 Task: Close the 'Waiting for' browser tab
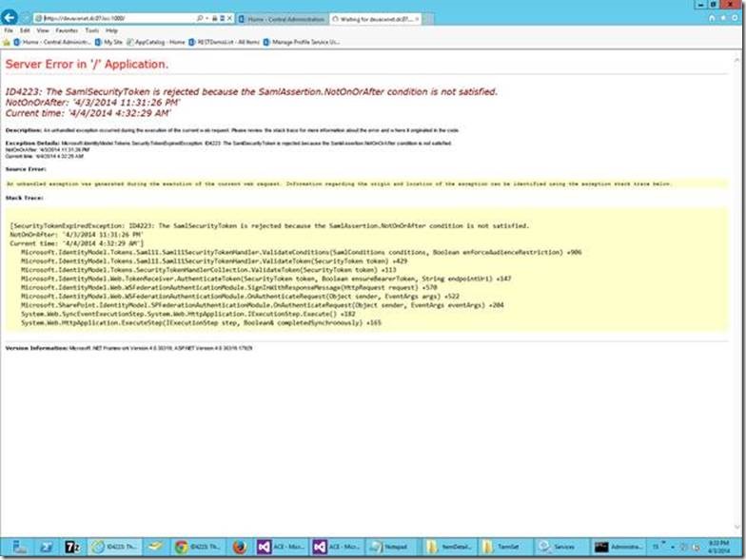click(x=417, y=19)
